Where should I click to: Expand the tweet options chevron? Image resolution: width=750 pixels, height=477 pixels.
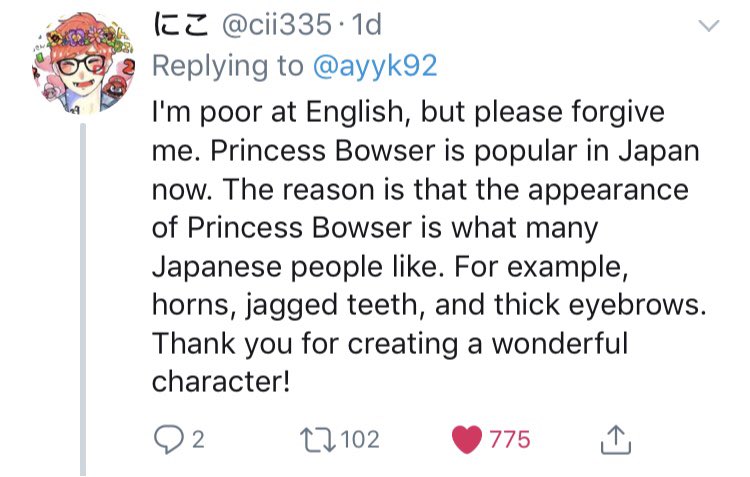(x=708, y=27)
